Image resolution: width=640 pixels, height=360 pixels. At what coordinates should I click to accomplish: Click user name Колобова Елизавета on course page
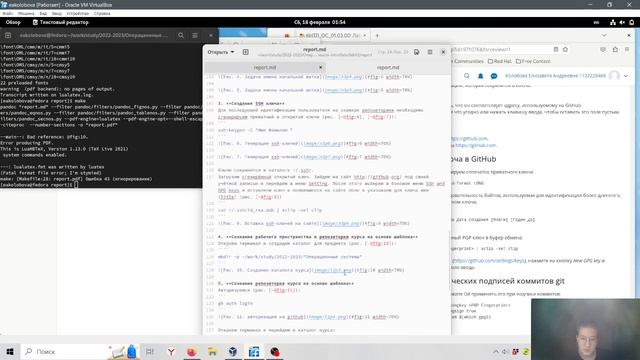point(556,76)
